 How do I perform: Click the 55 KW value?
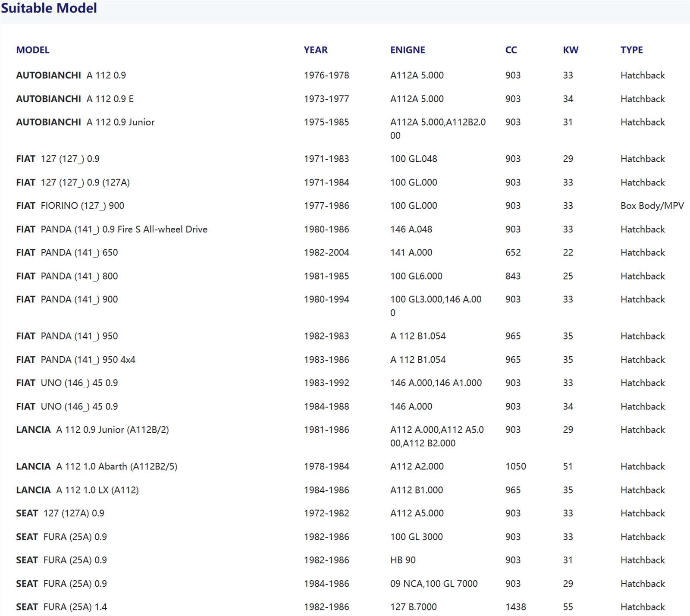click(568, 607)
